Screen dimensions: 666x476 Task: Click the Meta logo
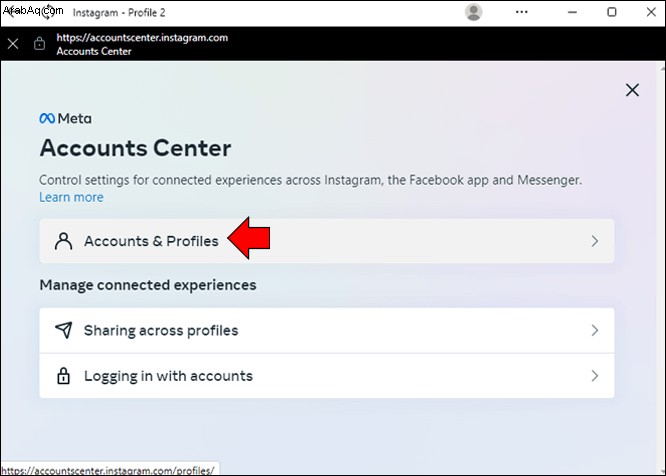(x=65, y=118)
